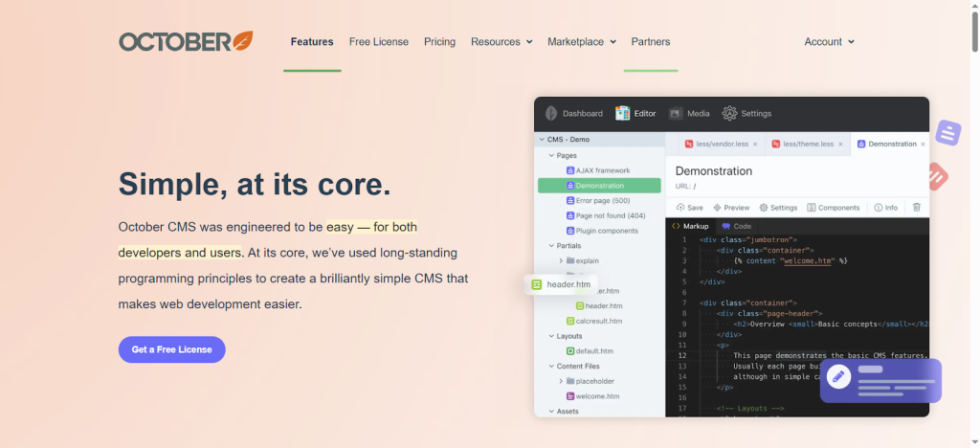Click the Preview icon in editor toolbar
The height and width of the screenshot is (448, 980).
tap(718, 208)
